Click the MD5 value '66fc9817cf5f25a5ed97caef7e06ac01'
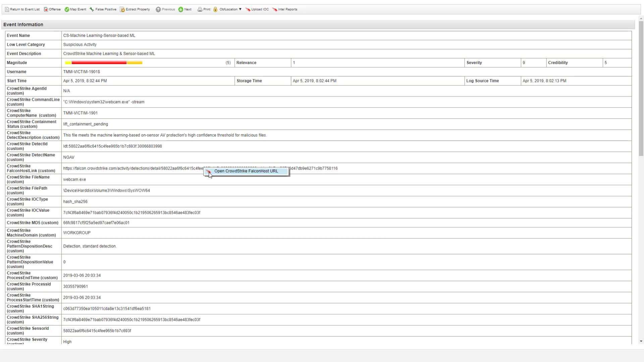The width and height of the screenshot is (644, 362). (96, 223)
